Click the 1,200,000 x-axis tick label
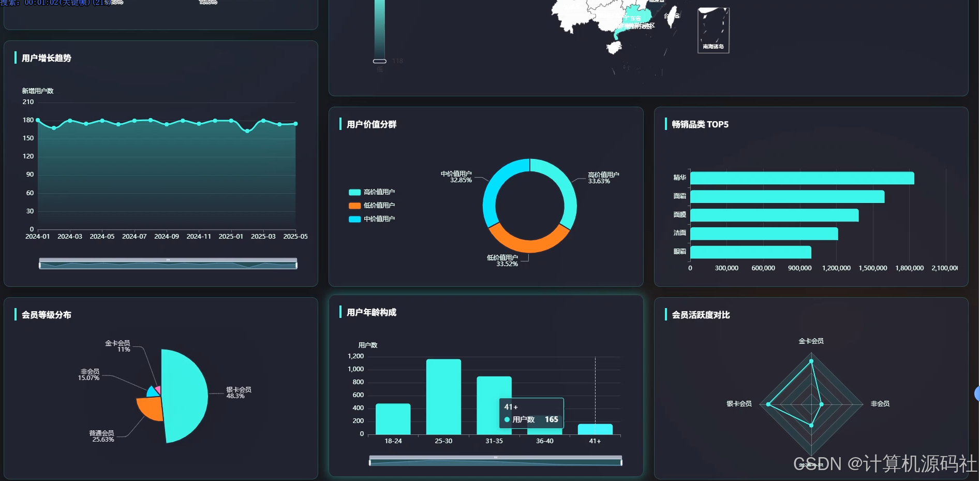Screen dimensions: 980x481 [x=836, y=268]
